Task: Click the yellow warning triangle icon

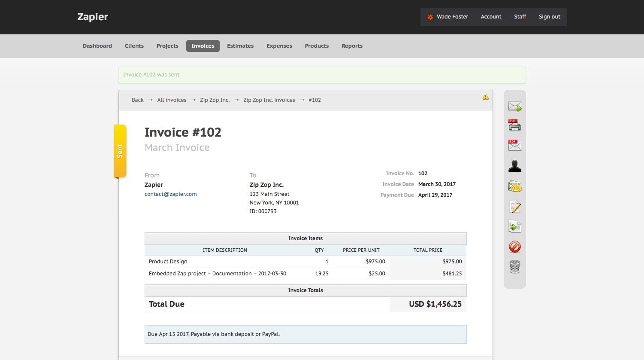Action: click(485, 97)
